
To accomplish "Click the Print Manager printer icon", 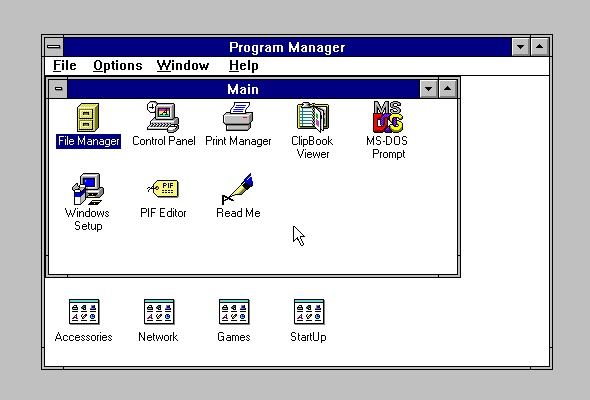I will [x=238, y=117].
